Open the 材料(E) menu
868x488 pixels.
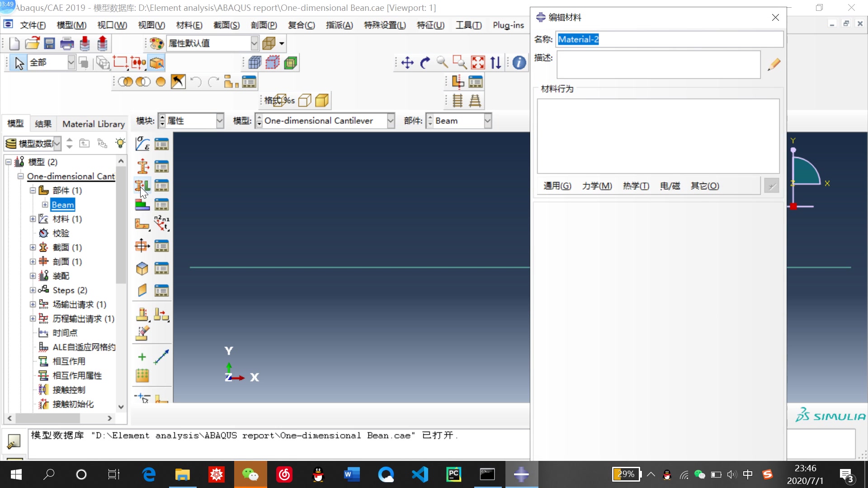pyautogui.click(x=189, y=25)
